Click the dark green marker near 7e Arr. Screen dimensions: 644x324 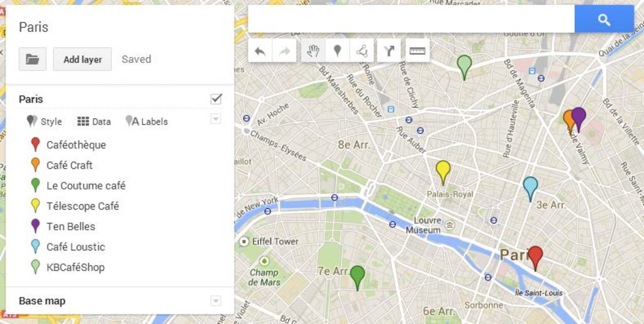pos(357,277)
